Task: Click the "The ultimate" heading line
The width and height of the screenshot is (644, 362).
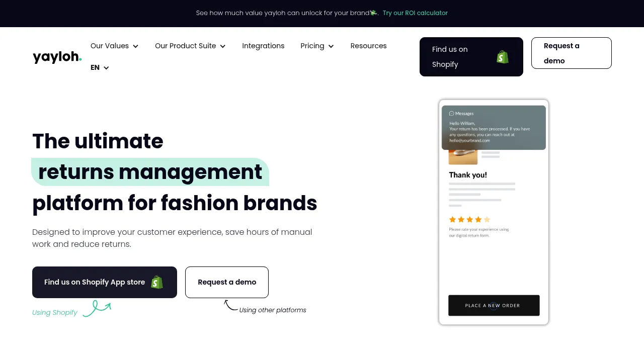Action: pyautogui.click(x=98, y=141)
